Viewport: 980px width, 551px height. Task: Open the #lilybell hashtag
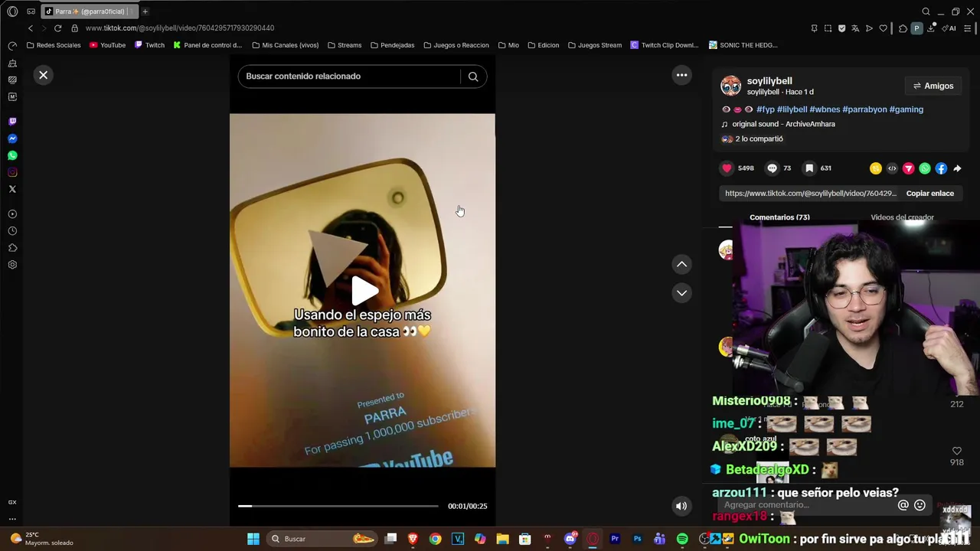tap(792, 109)
